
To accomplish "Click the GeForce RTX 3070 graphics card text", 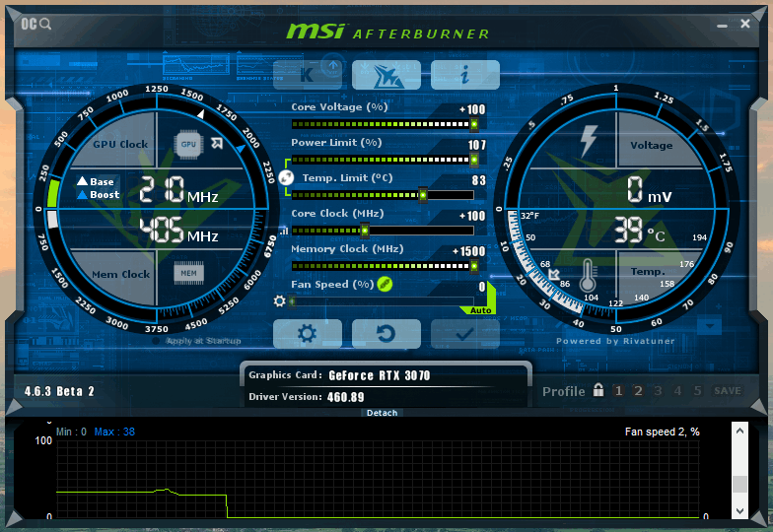I will pyautogui.click(x=379, y=376).
